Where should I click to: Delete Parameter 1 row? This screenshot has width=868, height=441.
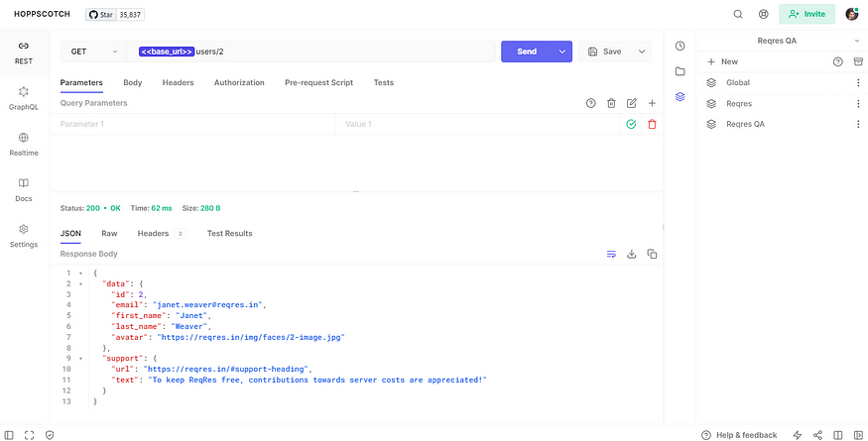point(652,124)
